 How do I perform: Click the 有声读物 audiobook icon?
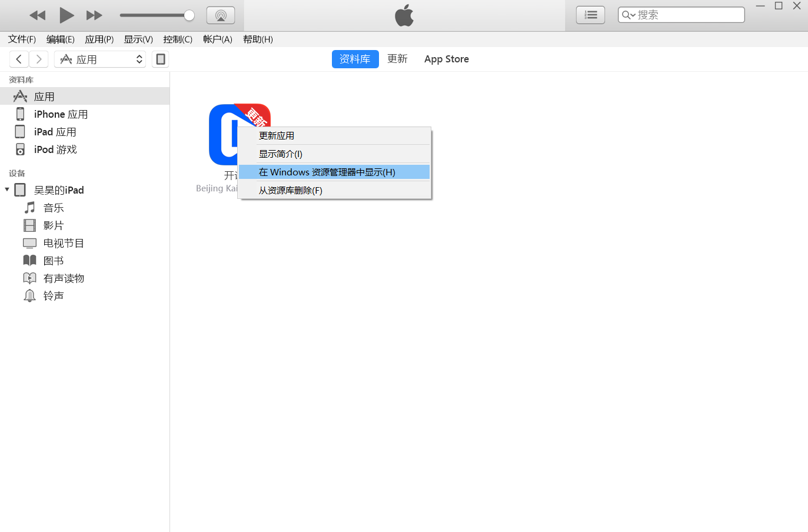click(x=29, y=278)
